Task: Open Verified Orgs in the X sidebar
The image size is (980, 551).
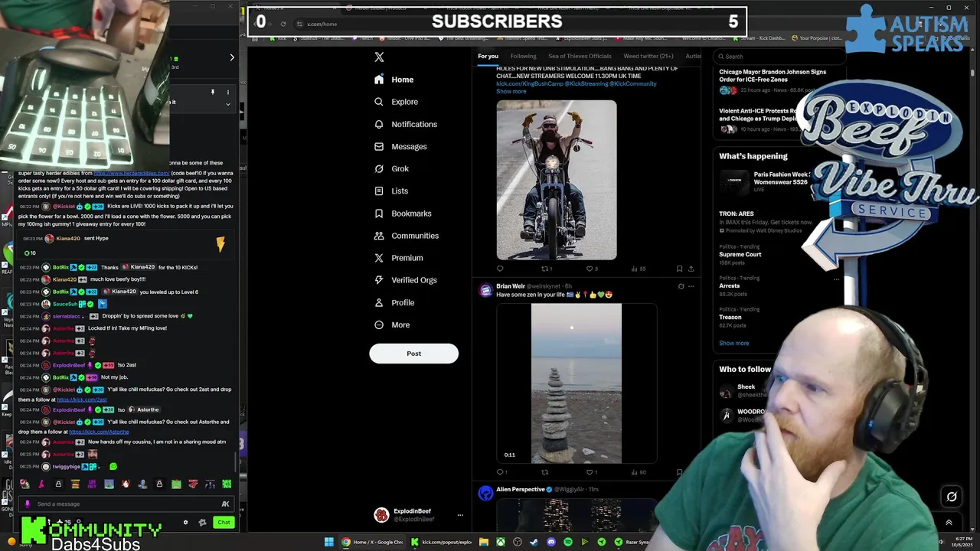Action: (405, 280)
